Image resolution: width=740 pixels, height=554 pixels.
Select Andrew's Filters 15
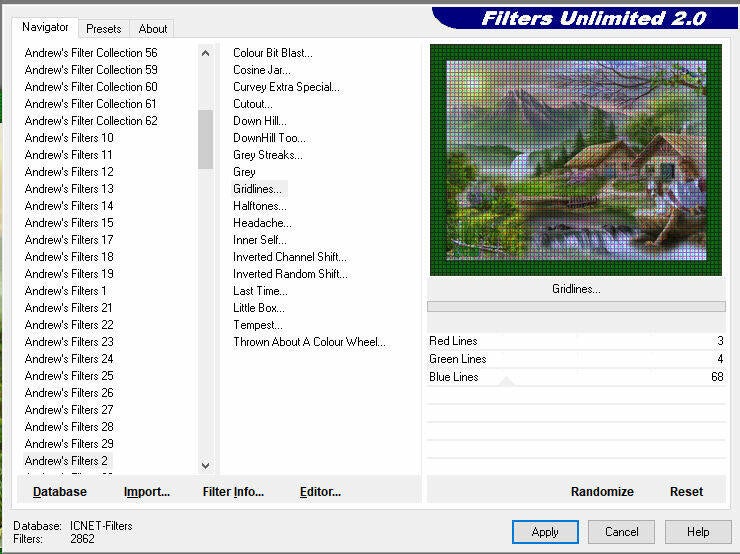pos(69,223)
